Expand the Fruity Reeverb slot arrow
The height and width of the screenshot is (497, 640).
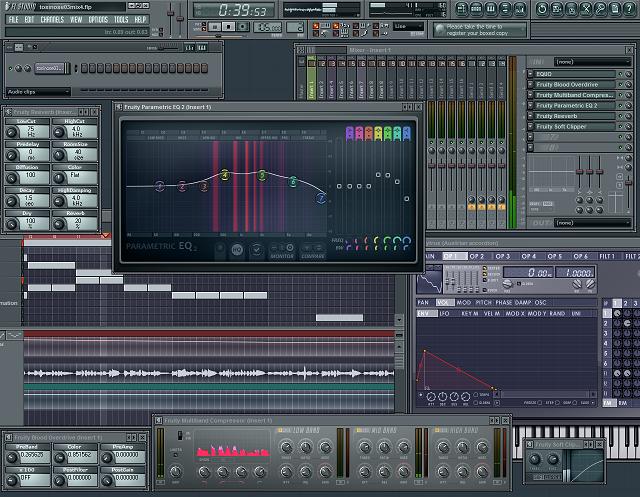click(x=530, y=116)
